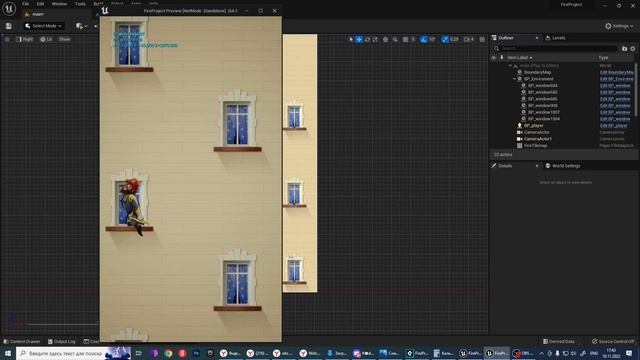Activate the rotate tool in viewport

tap(367, 40)
